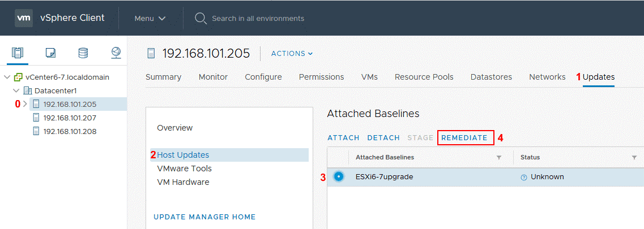Image resolution: width=644 pixels, height=229 pixels.
Task: Switch to the Configure tab
Action: coord(263,77)
